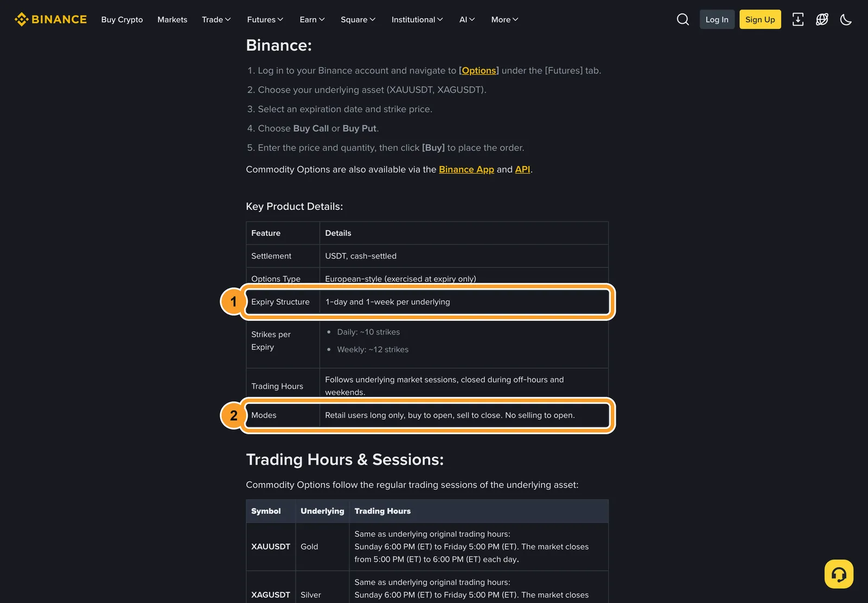The width and height of the screenshot is (868, 603).
Task: Open the download app icon
Action: 798,20
